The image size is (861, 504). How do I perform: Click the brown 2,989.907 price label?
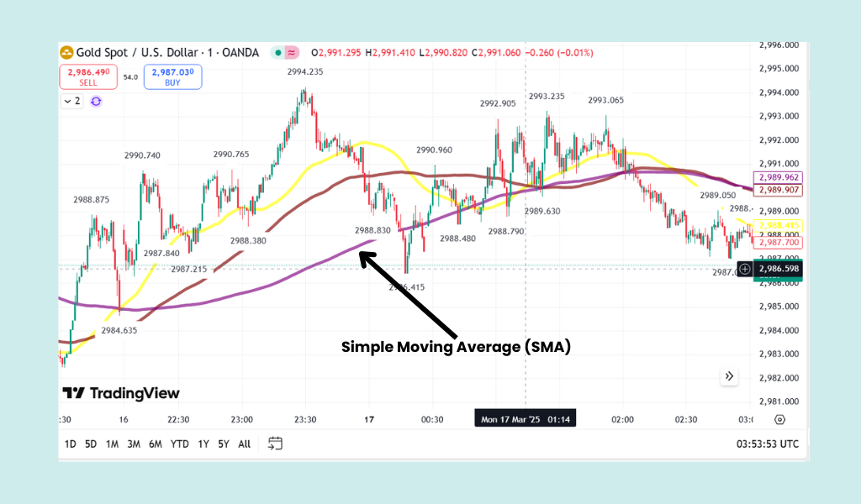(779, 190)
